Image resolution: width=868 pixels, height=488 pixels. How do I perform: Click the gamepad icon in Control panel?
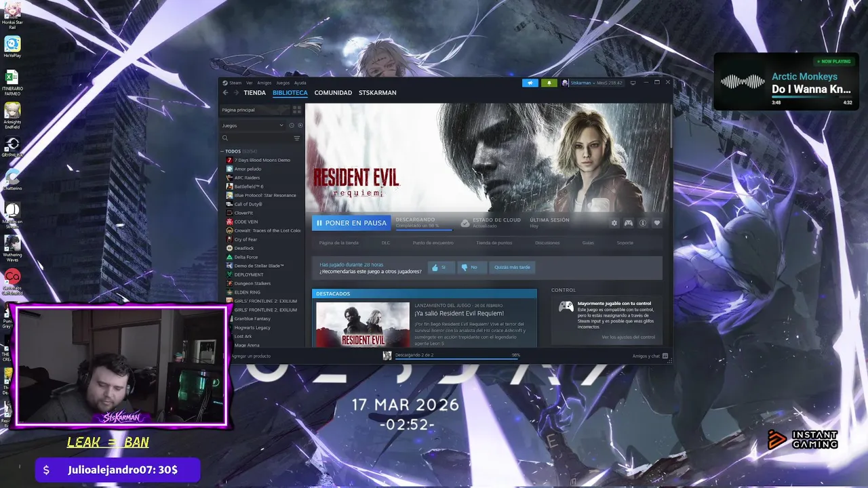(566, 307)
